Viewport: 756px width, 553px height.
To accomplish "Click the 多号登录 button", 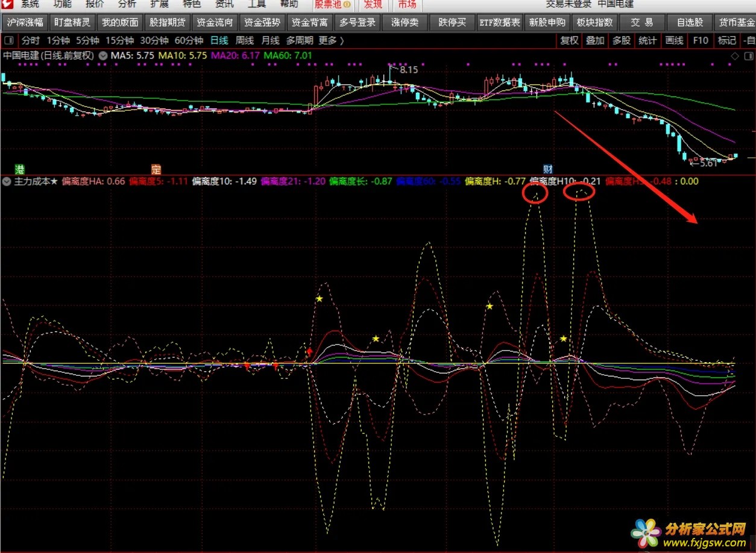I will [x=358, y=23].
